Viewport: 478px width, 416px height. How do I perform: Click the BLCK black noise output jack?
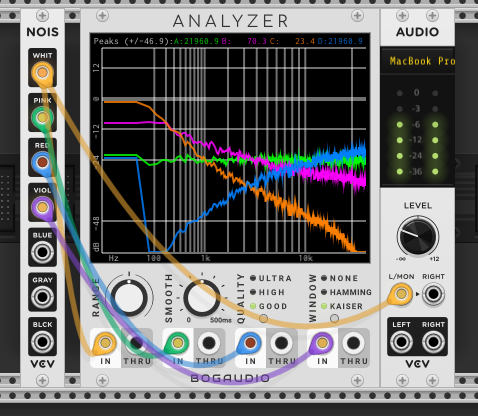[42, 342]
